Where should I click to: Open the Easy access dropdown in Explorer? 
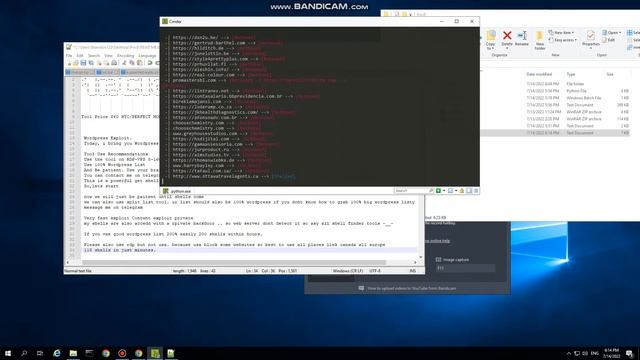[563, 40]
